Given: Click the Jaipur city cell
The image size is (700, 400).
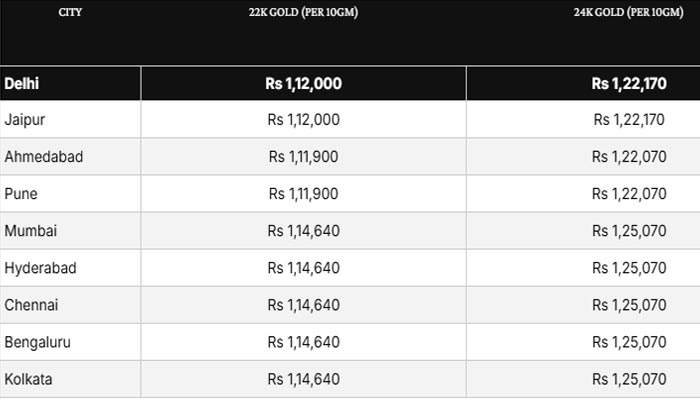Looking at the screenshot, I should click(25, 120).
